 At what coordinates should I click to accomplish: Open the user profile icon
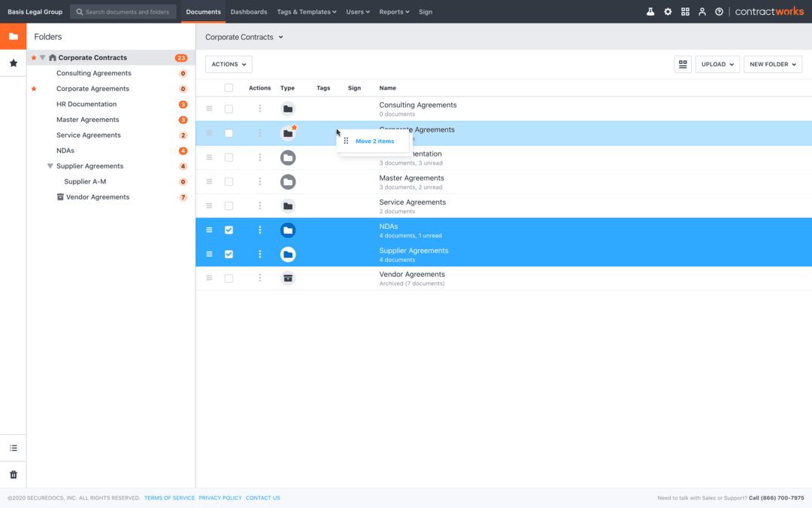(701, 11)
